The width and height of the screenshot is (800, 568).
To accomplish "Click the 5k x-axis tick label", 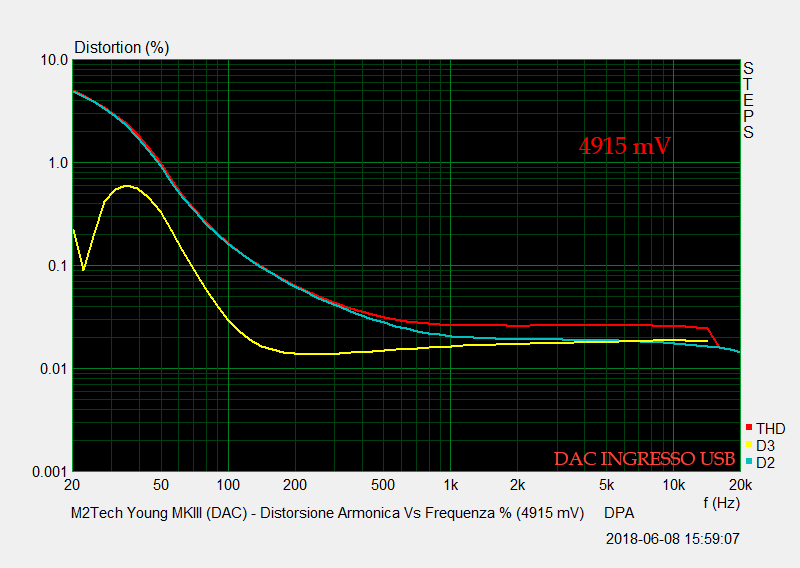I will tap(606, 485).
